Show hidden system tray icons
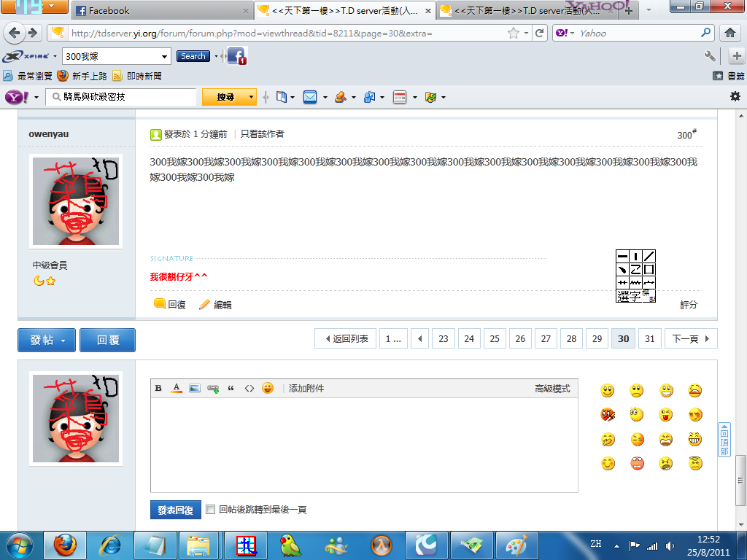This screenshot has height=560, width=747. click(x=616, y=546)
